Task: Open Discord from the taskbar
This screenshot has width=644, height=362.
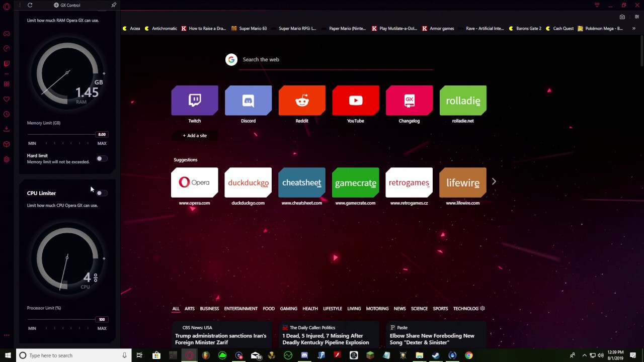Action: (304, 355)
